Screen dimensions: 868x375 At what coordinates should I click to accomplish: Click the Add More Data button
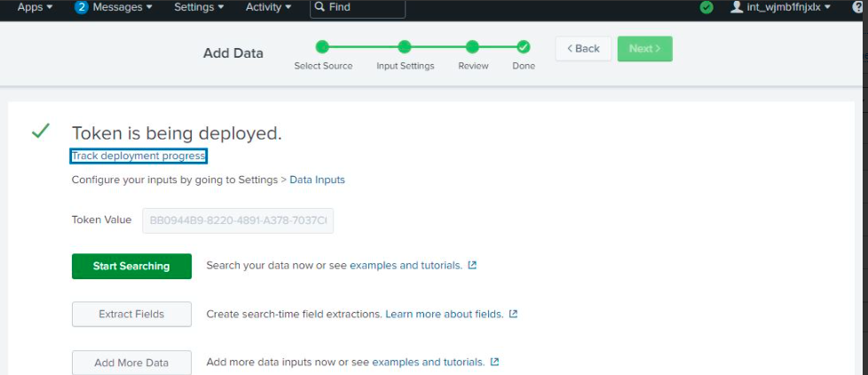[131, 363]
